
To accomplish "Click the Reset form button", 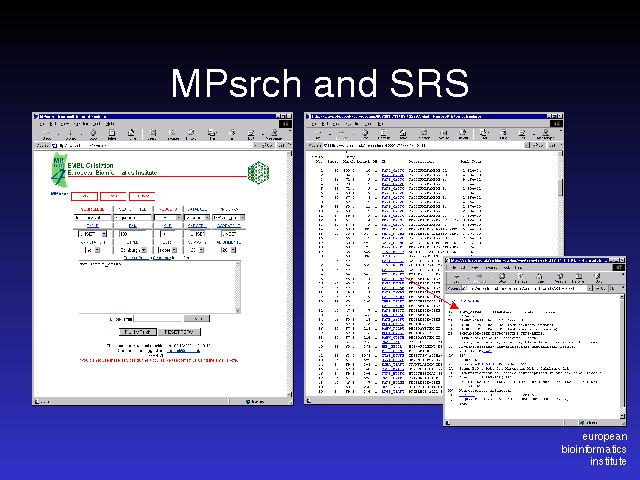I will [x=180, y=331].
